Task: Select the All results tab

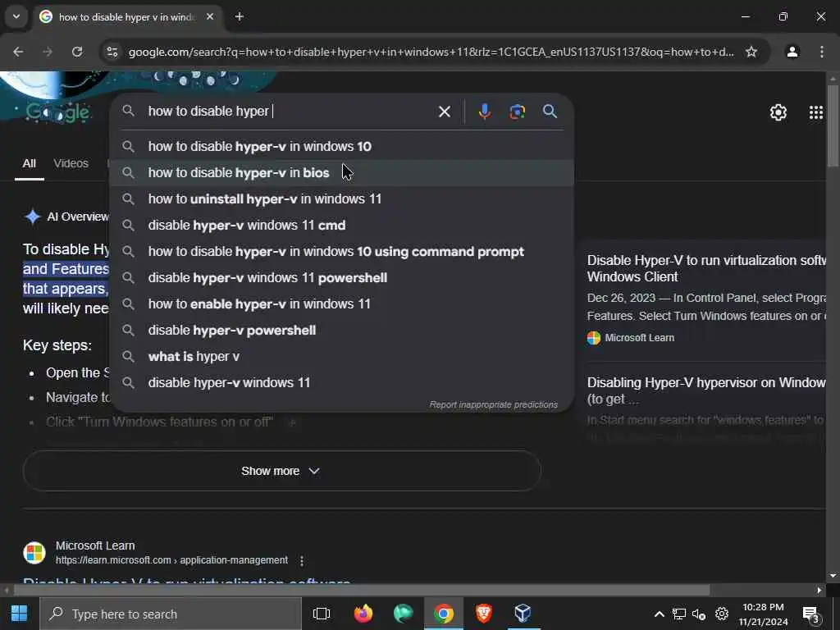Action: click(x=30, y=163)
